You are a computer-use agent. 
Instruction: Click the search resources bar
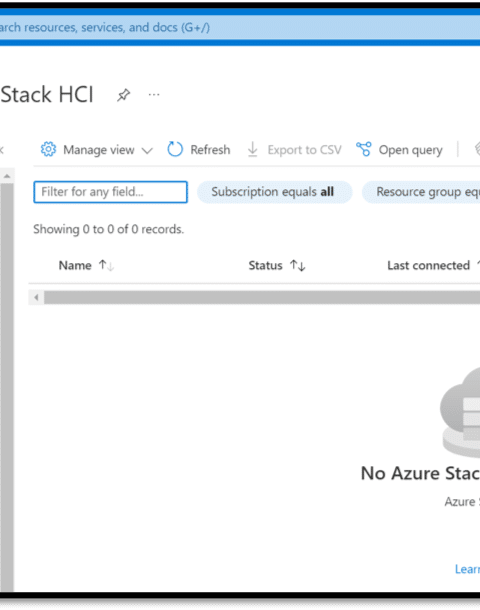point(240,27)
